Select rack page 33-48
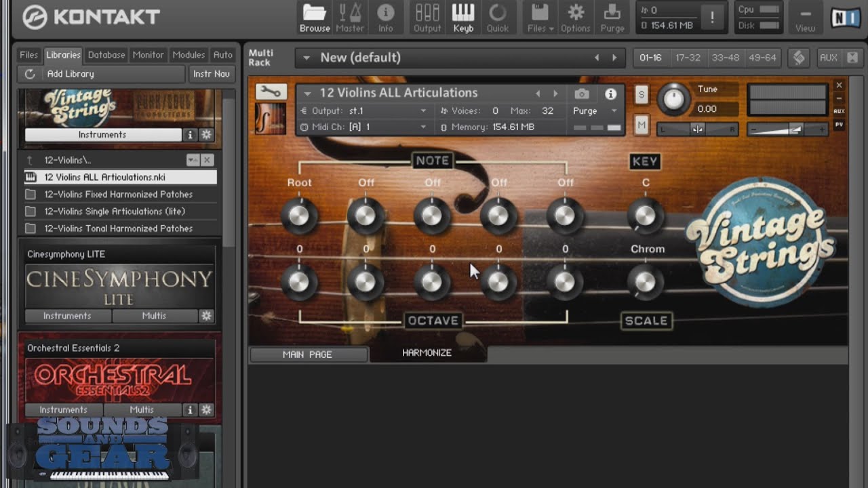This screenshot has height=488, width=868. point(725,58)
